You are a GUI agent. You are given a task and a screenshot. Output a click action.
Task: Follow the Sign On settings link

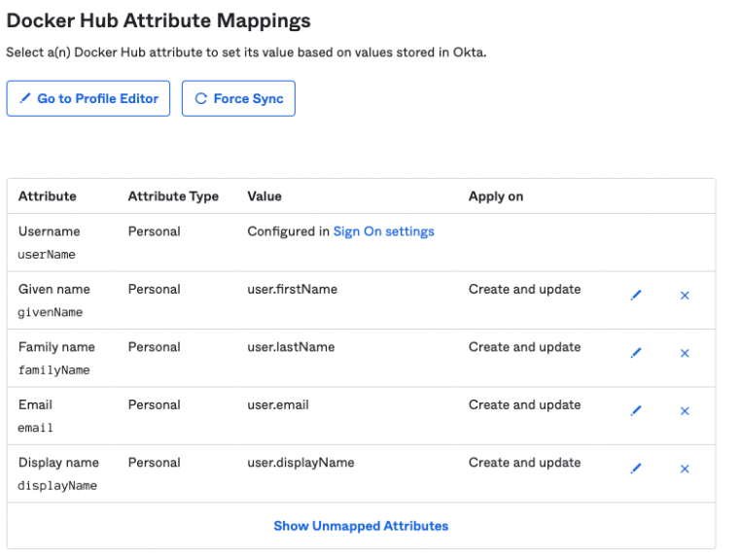[x=383, y=231]
